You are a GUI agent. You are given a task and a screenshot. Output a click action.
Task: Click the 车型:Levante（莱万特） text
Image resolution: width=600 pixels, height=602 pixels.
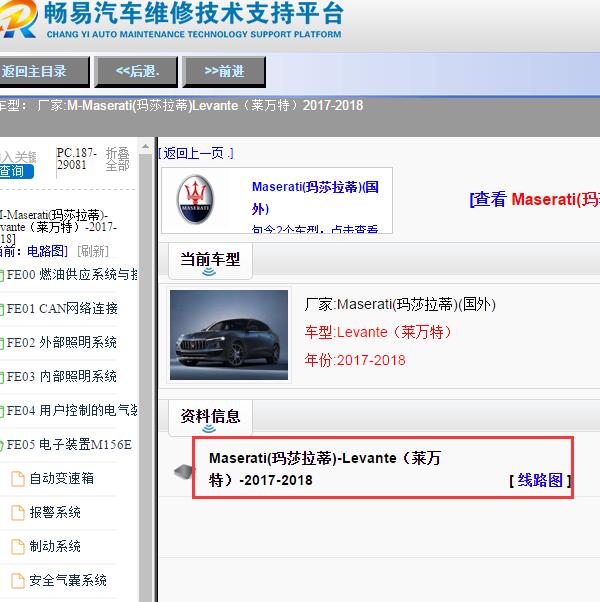coord(378,332)
